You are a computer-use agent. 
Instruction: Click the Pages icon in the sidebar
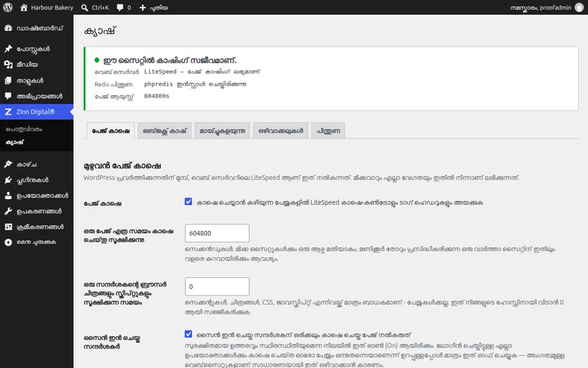coord(8,80)
